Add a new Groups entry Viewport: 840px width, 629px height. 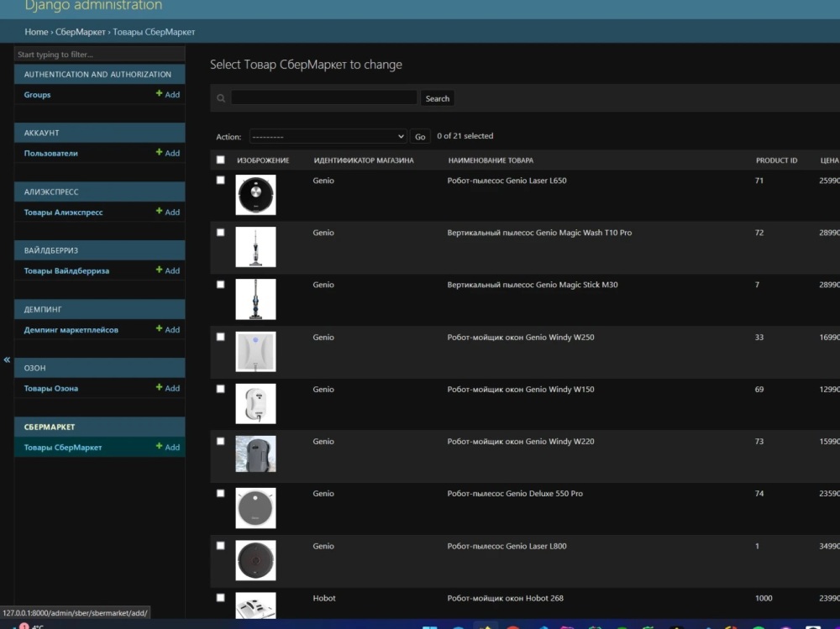click(x=168, y=94)
